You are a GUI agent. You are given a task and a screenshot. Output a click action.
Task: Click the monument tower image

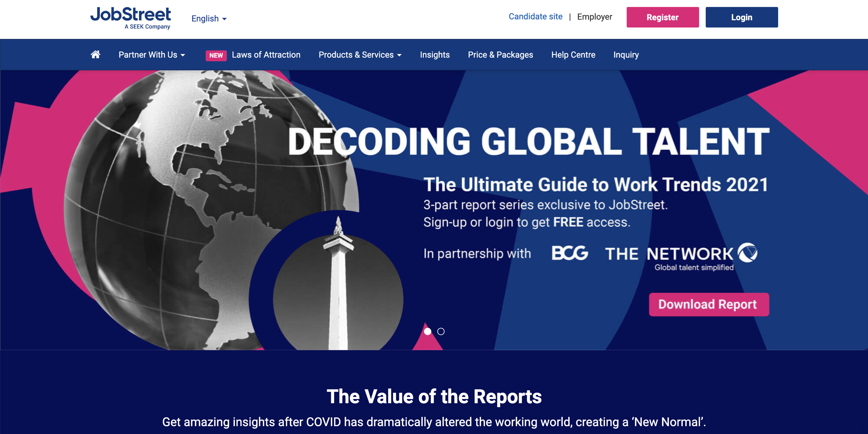click(338, 283)
